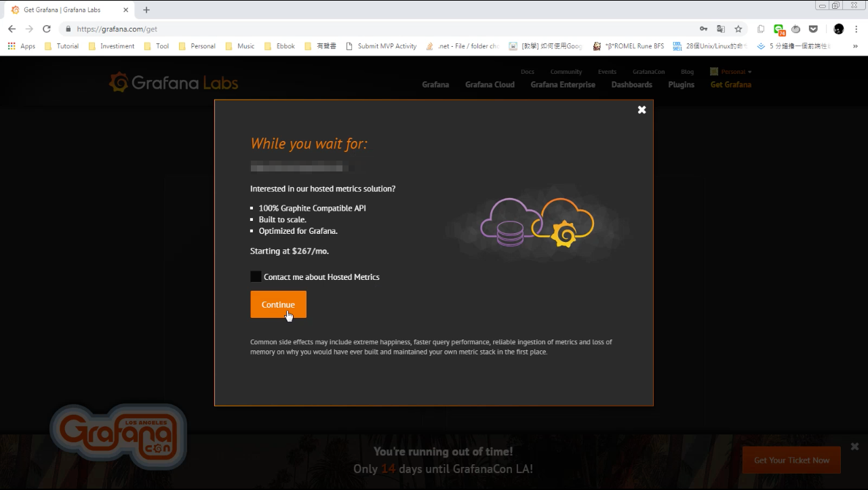Image resolution: width=868 pixels, height=490 pixels.
Task: Expand the Personal account dropdown
Action: click(731, 72)
